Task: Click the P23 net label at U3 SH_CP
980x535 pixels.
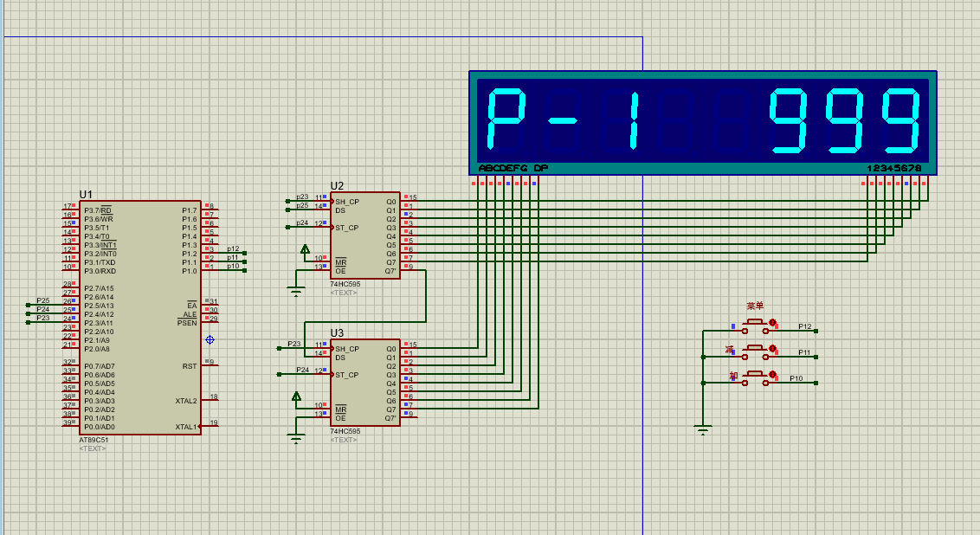Action: tap(294, 344)
